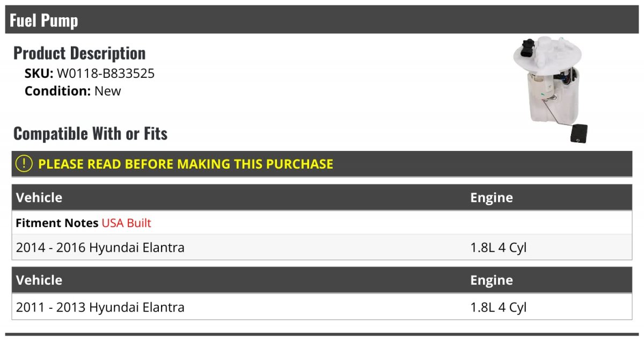Select the 'Compatible With or Fits' heading
Screen dimensions: 644x341
point(90,134)
